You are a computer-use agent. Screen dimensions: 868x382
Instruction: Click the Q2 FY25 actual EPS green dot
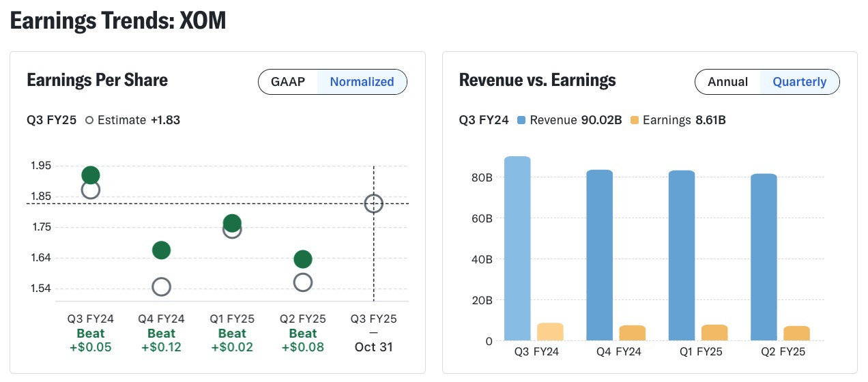pos(303,259)
